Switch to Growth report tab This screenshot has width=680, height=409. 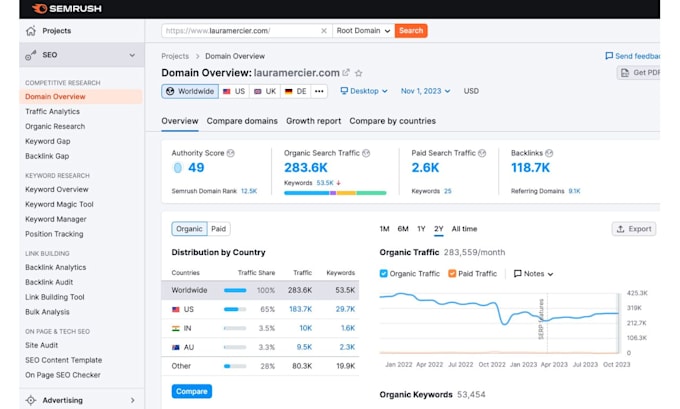point(314,121)
